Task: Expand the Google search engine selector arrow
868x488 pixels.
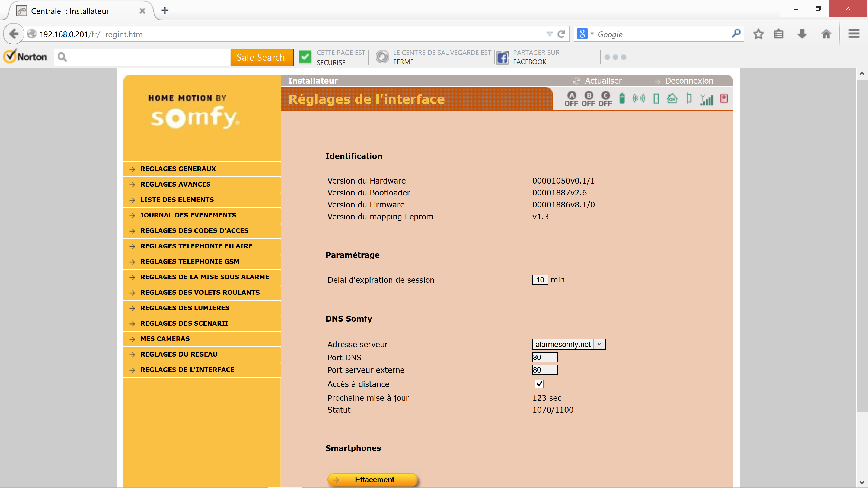Action: tap(592, 34)
